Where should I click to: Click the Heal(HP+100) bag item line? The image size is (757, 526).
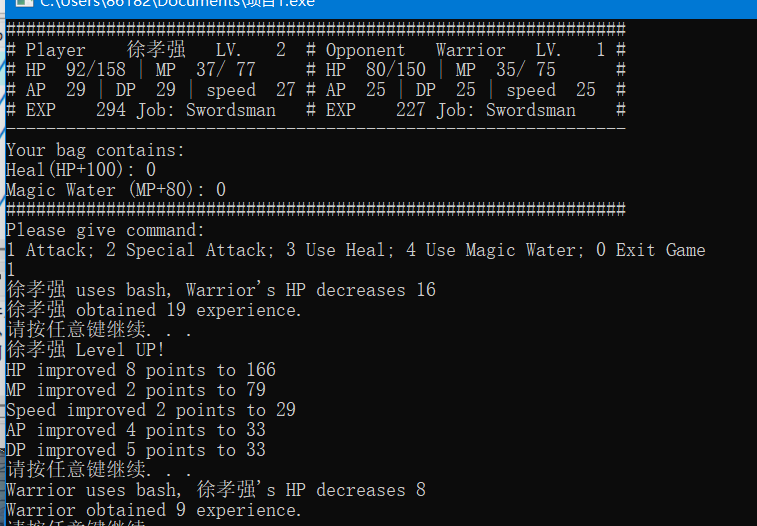81,170
